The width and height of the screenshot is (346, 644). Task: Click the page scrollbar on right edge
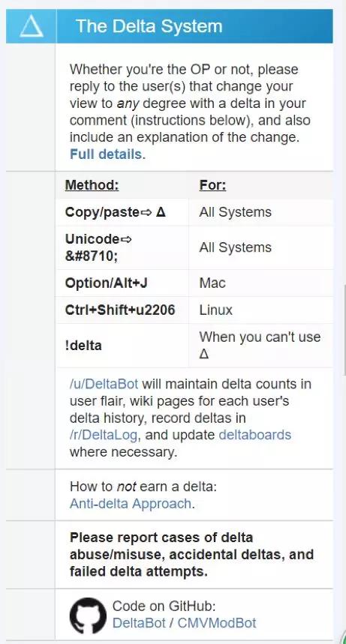344,328
